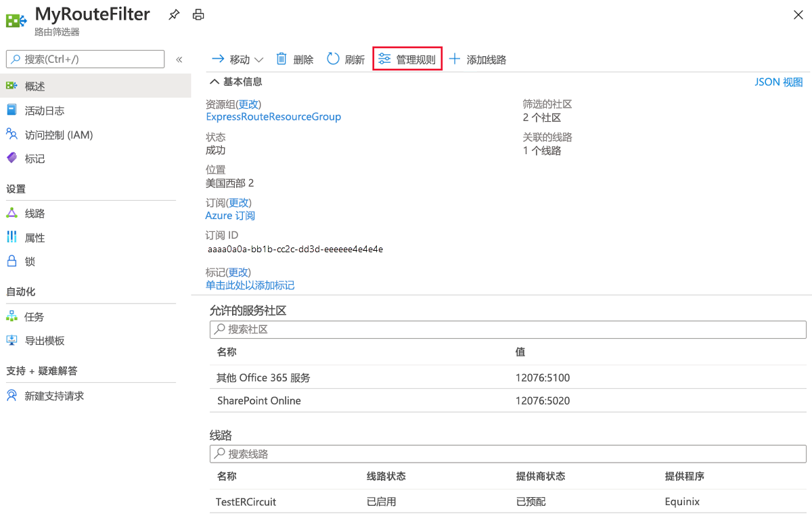Viewport: 812px width, 516px height.
Task: Open the JSON 视图 link
Action: click(x=779, y=81)
